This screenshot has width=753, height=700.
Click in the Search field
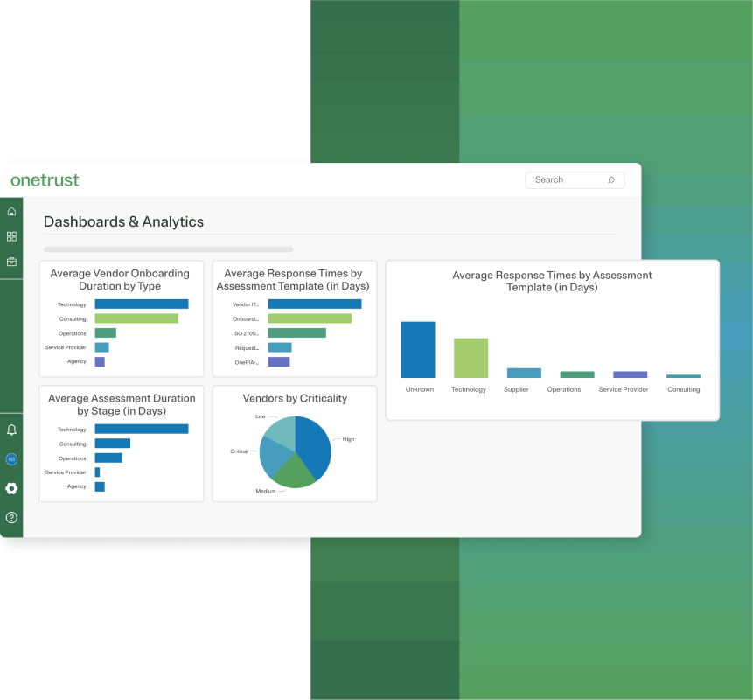pyautogui.click(x=575, y=180)
